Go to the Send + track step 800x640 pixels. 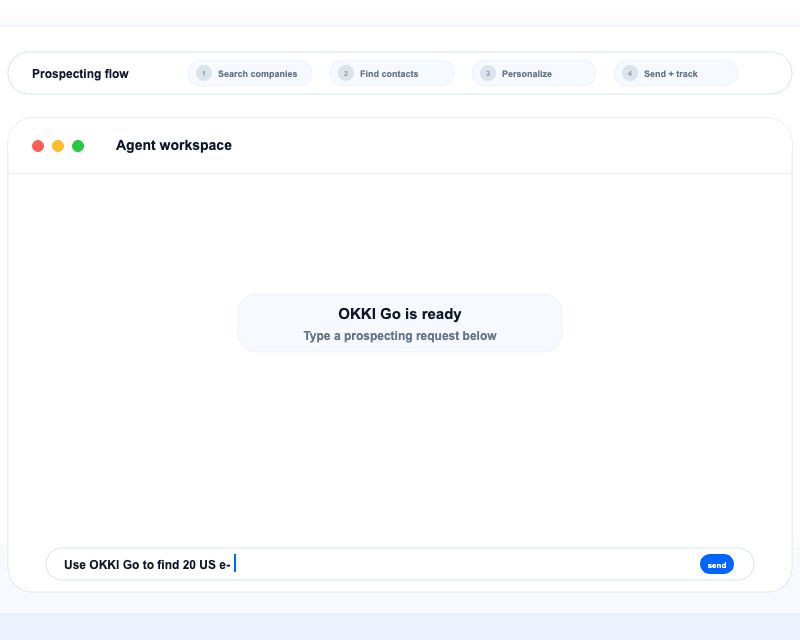click(676, 73)
